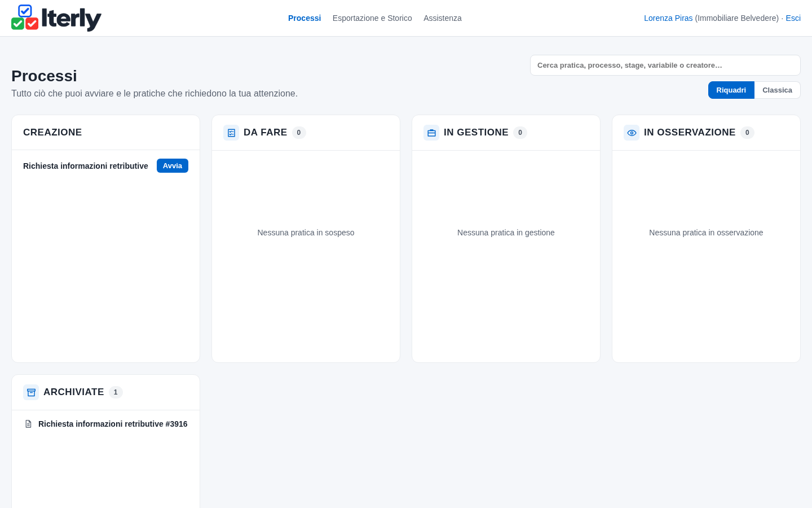Click the 'Tutto ciò che puoi avviare' subtitle
Screen dimensions: 812x508
coord(155,93)
